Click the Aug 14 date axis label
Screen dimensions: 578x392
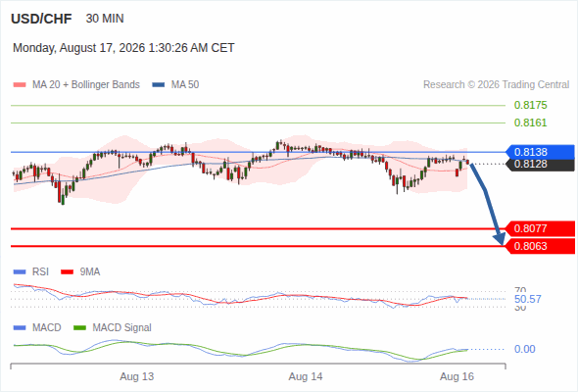click(306, 376)
